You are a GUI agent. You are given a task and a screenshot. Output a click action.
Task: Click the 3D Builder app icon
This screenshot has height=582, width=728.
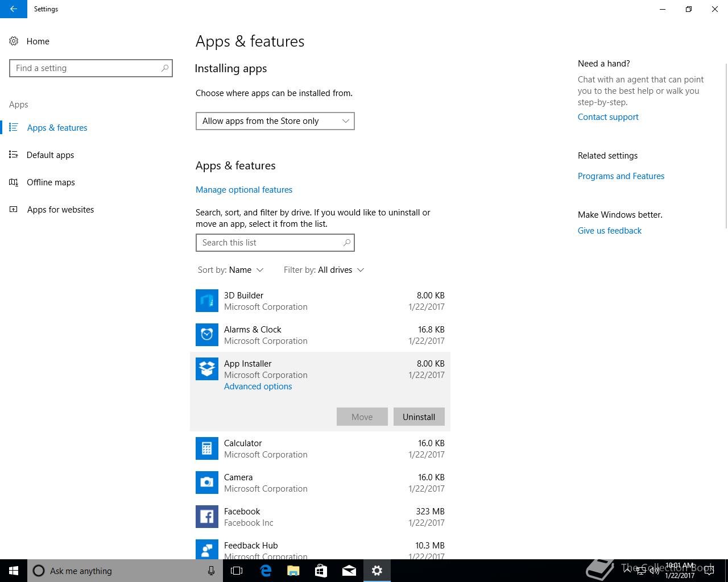tap(207, 301)
